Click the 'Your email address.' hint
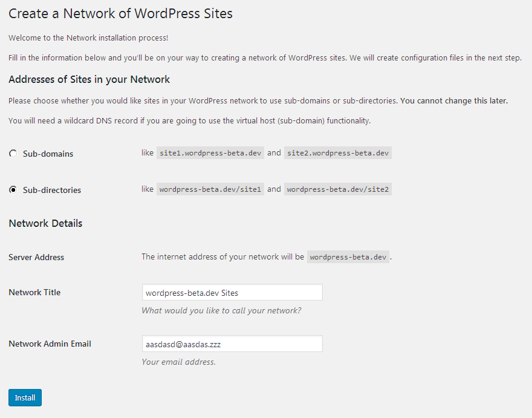Image resolution: width=532 pixels, height=418 pixels. pos(179,362)
